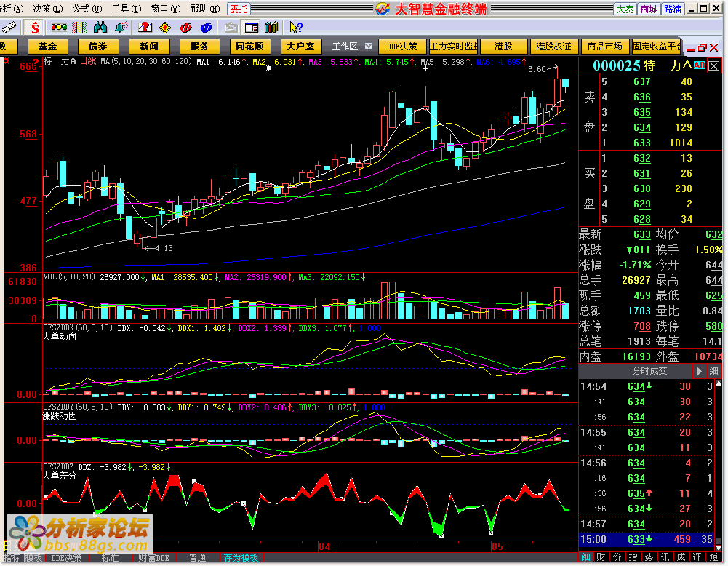Click the 港股 yellow button
The width and height of the screenshot is (728, 566).
click(504, 47)
